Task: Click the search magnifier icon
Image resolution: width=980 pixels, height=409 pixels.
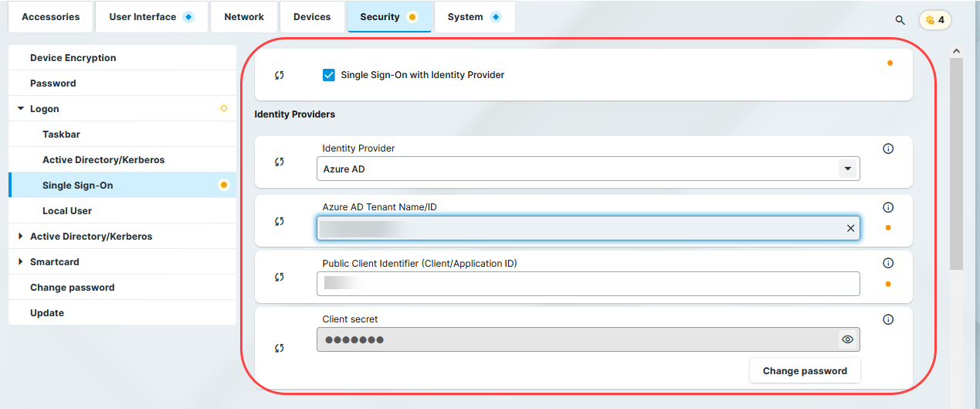Action: pos(900,20)
